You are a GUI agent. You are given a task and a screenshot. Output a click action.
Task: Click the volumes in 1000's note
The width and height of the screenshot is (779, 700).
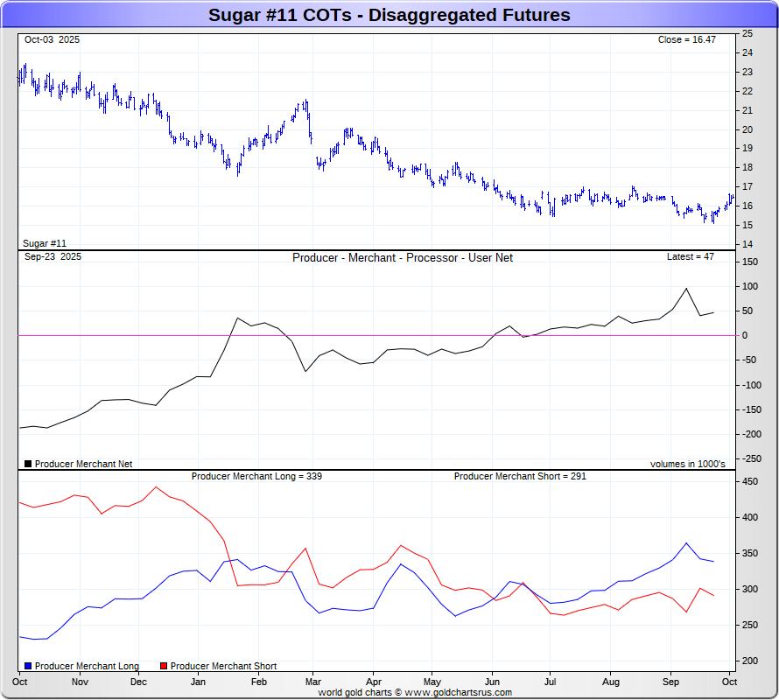687,464
